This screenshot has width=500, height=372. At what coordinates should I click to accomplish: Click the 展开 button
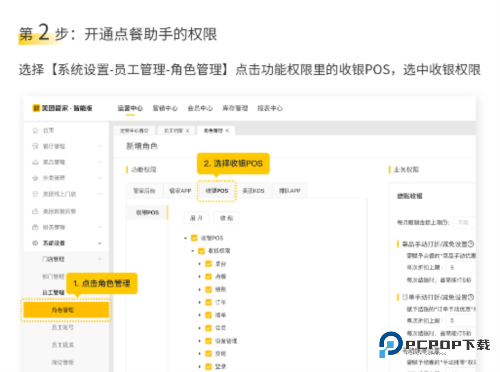tap(196, 218)
